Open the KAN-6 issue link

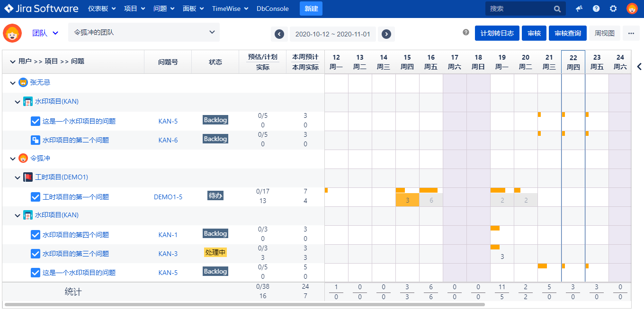tap(168, 140)
